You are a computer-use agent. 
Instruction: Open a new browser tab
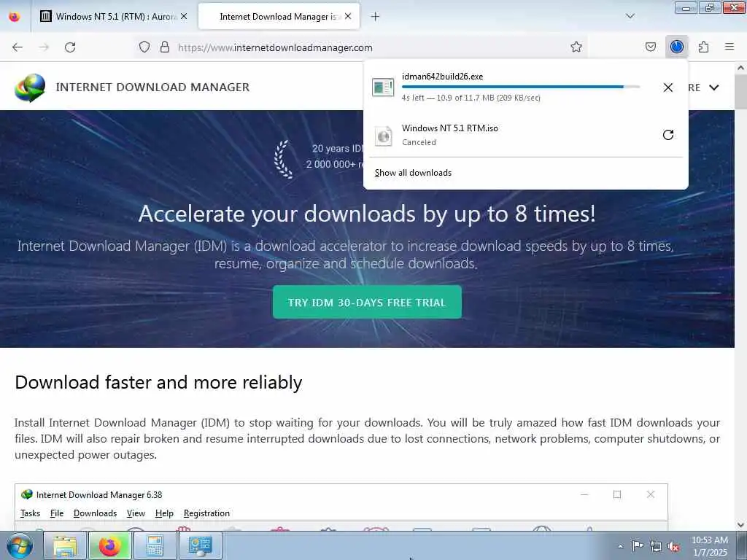click(376, 17)
